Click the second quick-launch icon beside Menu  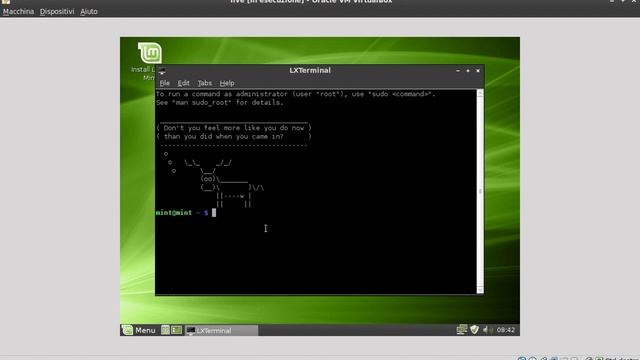[x=176, y=330]
